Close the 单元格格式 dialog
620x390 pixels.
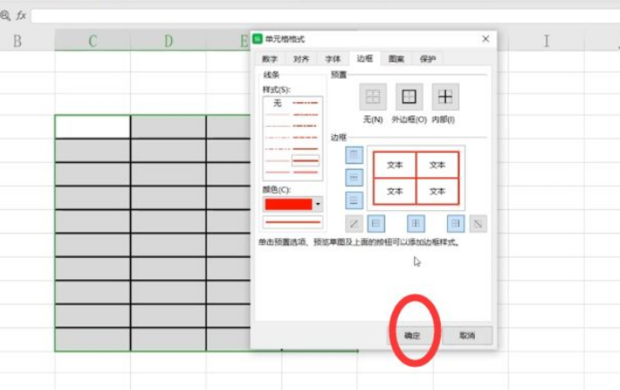tap(486, 39)
